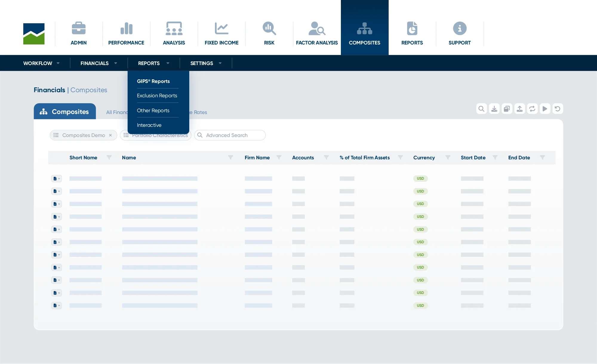Image resolution: width=597 pixels, height=364 pixels.
Task: Click the upload icon in the table toolbar
Action: point(520,109)
